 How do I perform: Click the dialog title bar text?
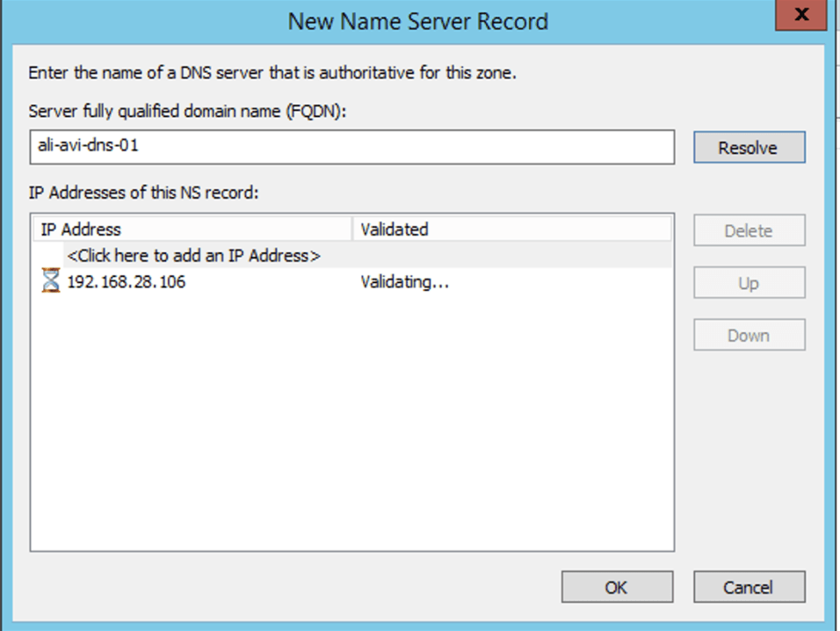[418, 21]
